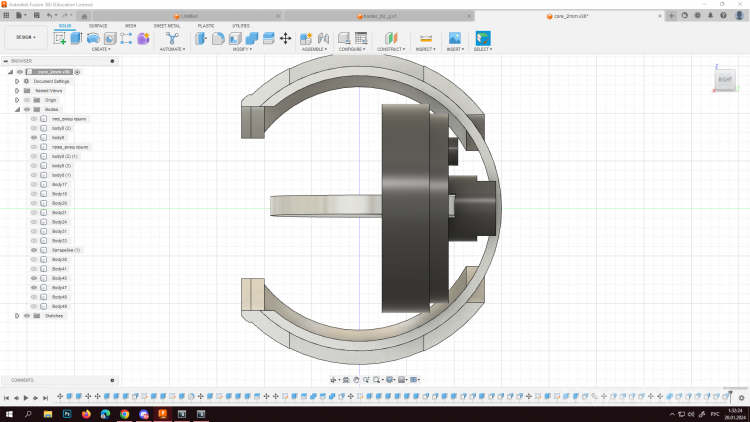
Task: Expand the Document Settings node
Action: (17, 81)
